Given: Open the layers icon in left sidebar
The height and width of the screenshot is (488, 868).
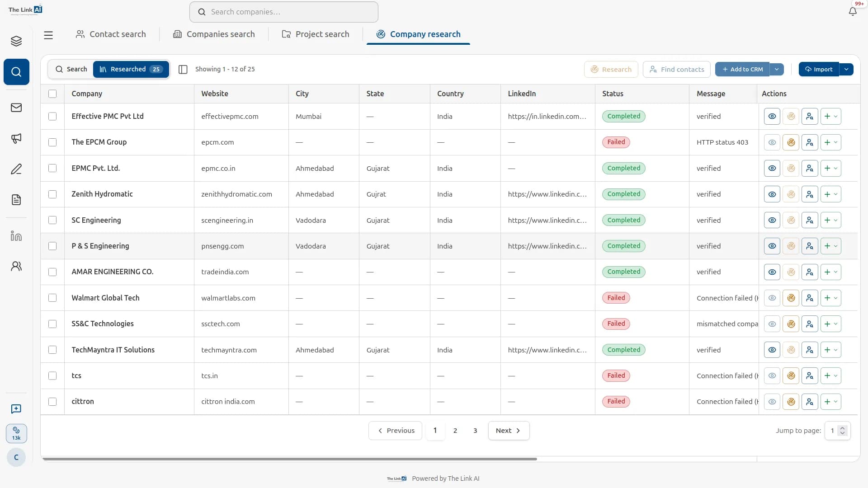Looking at the screenshot, I should 16,41.
